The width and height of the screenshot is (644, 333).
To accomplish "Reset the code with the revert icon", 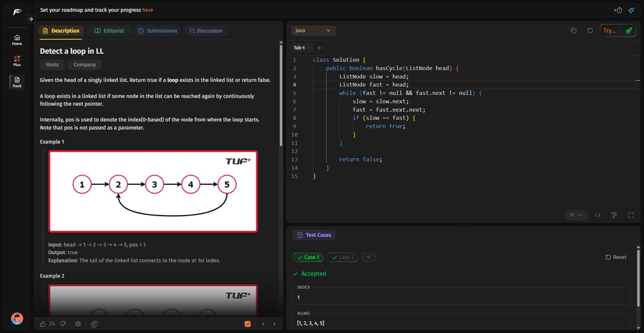I will (590, 31).
